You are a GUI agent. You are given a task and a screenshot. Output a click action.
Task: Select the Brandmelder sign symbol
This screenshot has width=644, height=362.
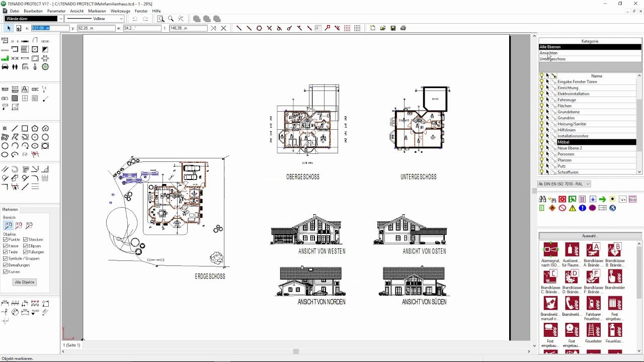click(615, 277)
